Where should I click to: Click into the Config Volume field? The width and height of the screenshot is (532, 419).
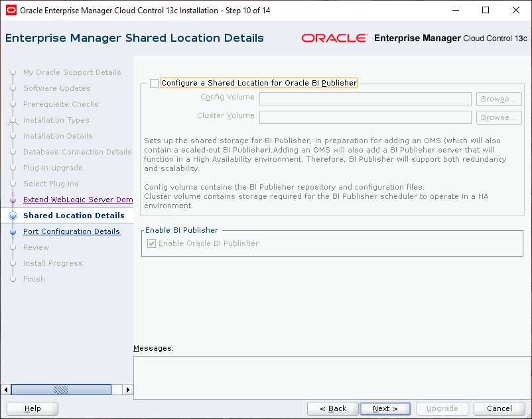pyautogui.click(x=366, y=99)
